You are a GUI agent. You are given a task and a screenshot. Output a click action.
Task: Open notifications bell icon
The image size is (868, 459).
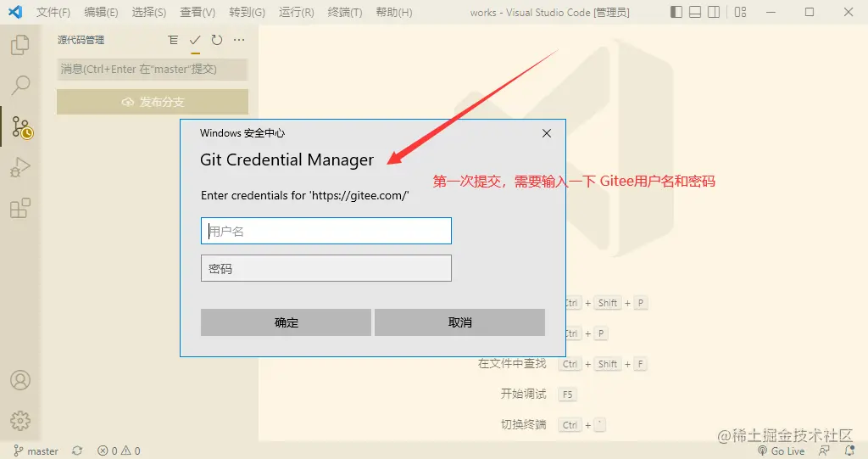[849, 451]
